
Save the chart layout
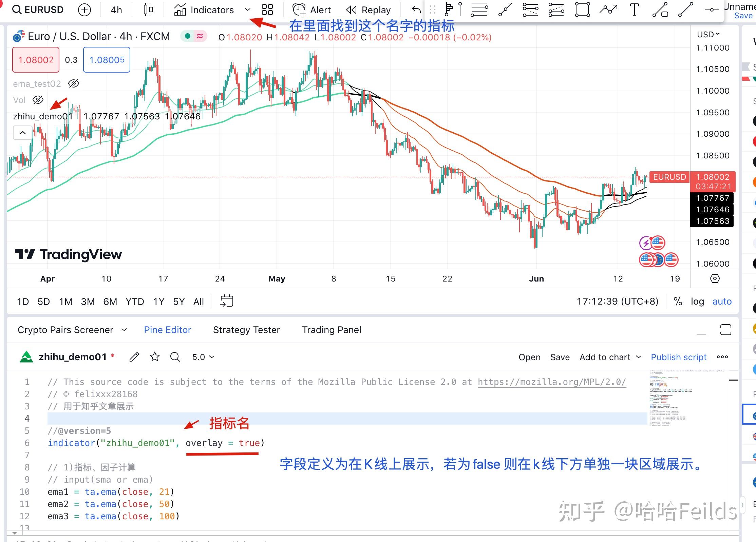(x=743, y=16)
